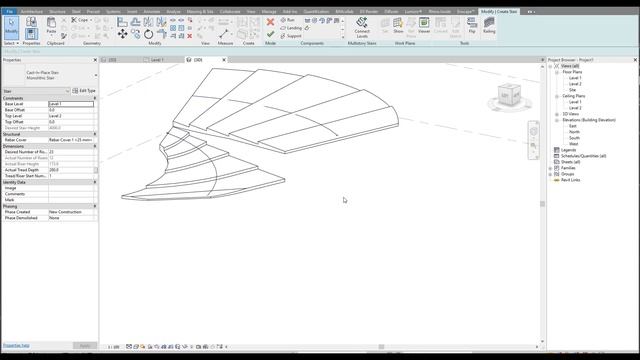Click the Actual Tread Depth value
Image resolution: width=640 pixels, height=360 pixels.
(71, 170)
